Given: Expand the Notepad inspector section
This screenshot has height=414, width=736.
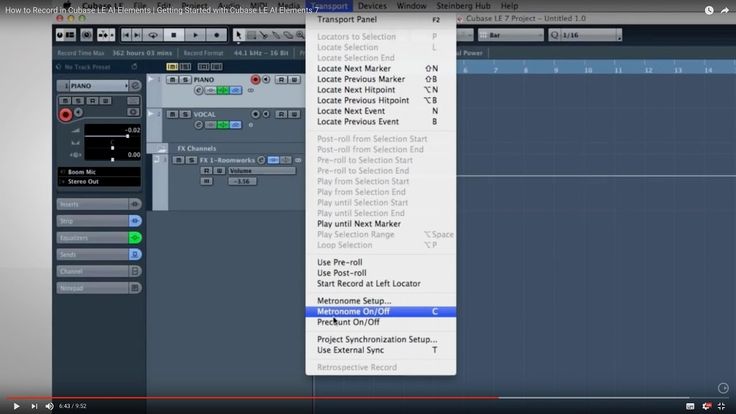Looking at the screenshot, I should pos(92,288).
